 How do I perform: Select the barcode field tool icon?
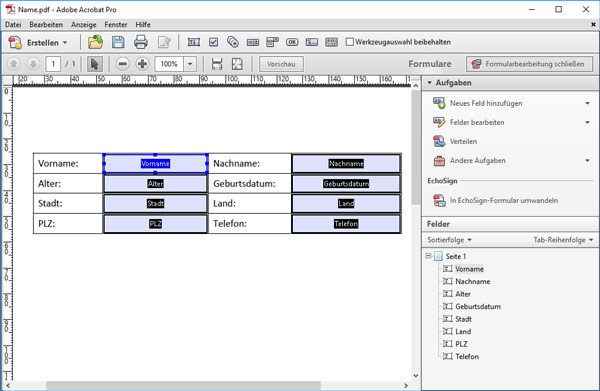click(331, 42)
